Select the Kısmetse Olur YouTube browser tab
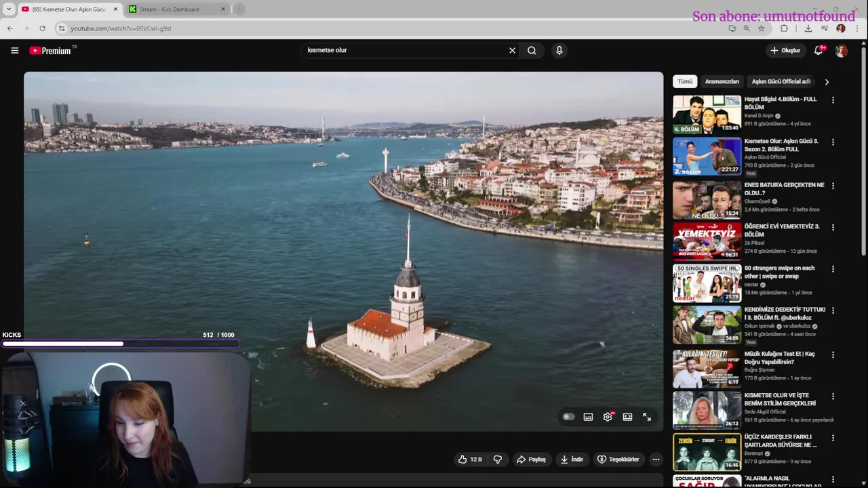This screenshot has height=488, width=868. point(68,9)
